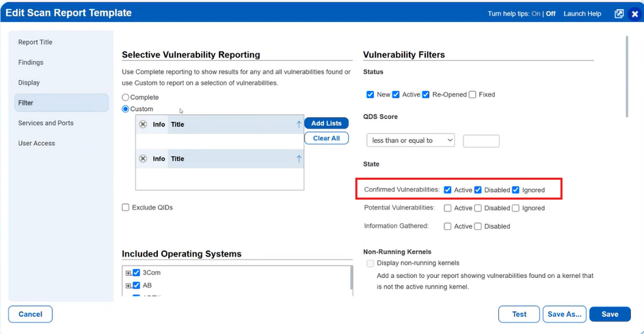
Task: Click the operating systems list scrollbar
Action: (x=351, y=278)
